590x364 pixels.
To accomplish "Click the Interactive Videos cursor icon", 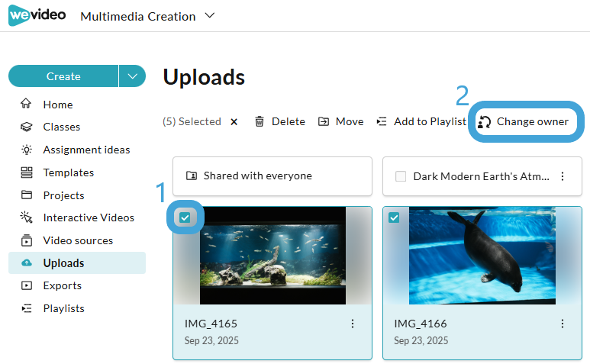I will 27,217.
